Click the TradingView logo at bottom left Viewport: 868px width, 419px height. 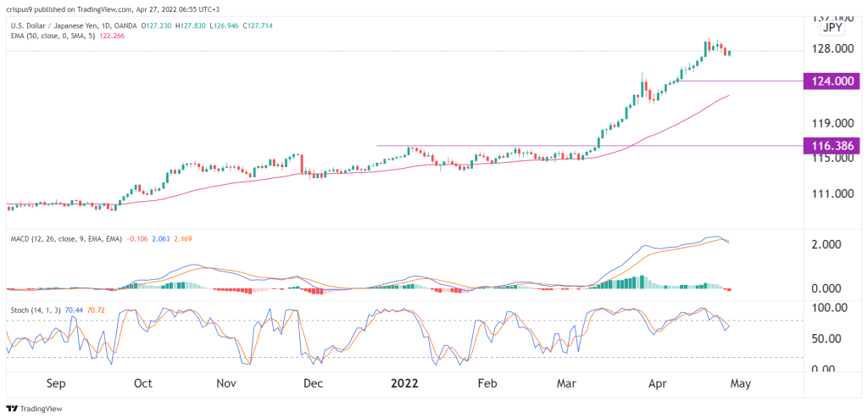pyautogui.click(x=34, y=409)
